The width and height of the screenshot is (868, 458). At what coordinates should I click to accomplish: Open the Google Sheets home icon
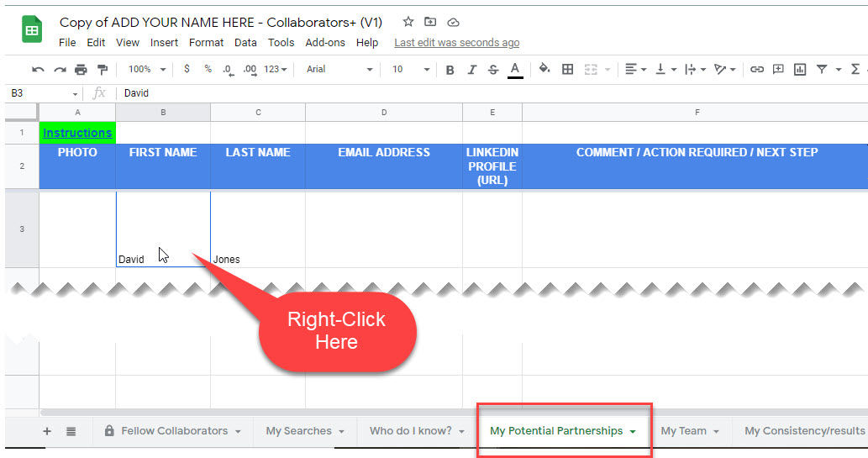tap(32, 29)
